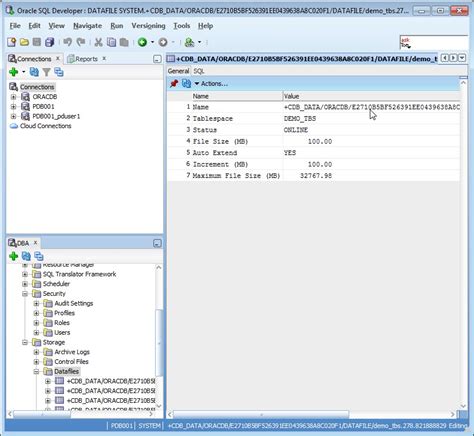Select the Profiles folder in DBA tree

[64, 313]
